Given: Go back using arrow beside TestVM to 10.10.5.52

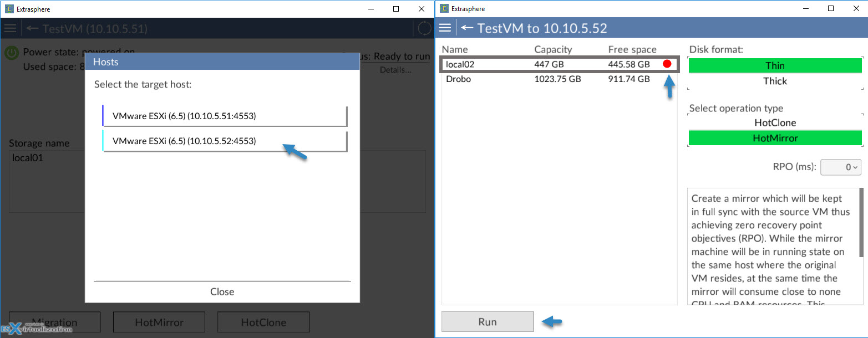Looking at the screenshot, I should click(x=467, y=28).
